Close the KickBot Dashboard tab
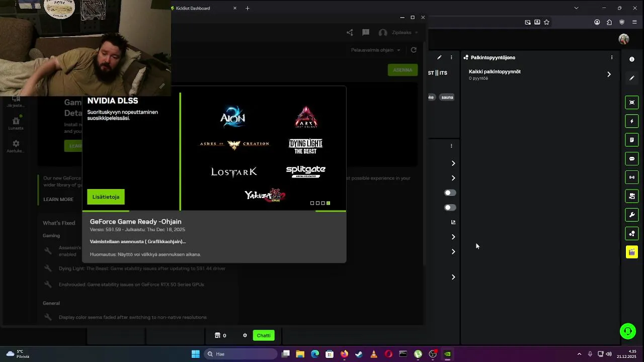 (x=234, y=8)
